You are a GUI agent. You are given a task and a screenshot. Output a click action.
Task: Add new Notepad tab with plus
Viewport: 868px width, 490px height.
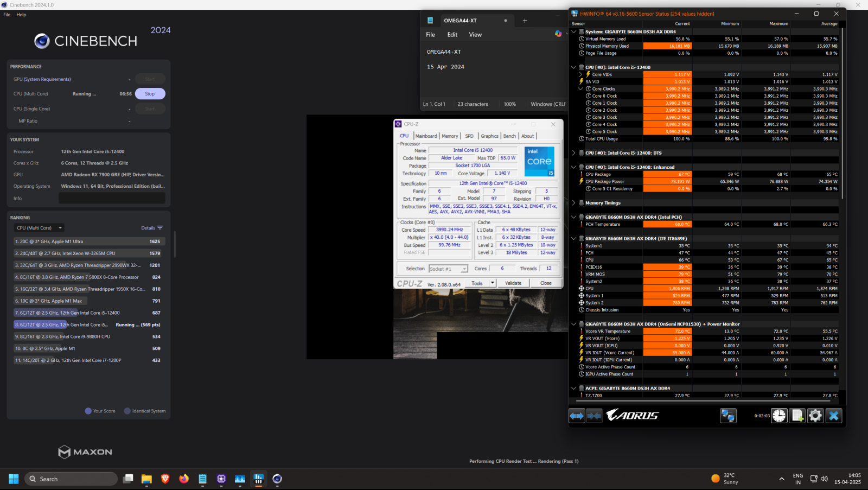pos(525,21)
